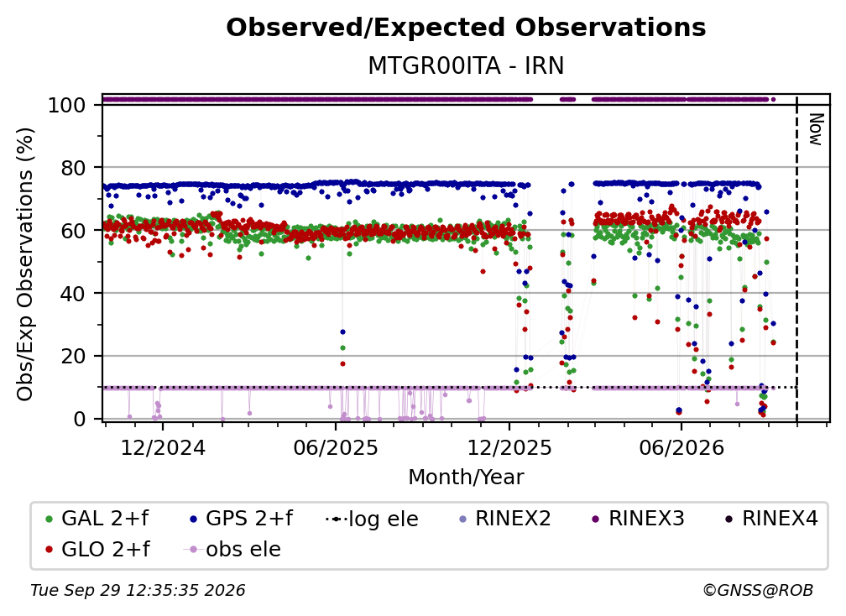Click the GLO 2+f red legend marker
Screen dimensions: 846x616
(x=49, y=550)
